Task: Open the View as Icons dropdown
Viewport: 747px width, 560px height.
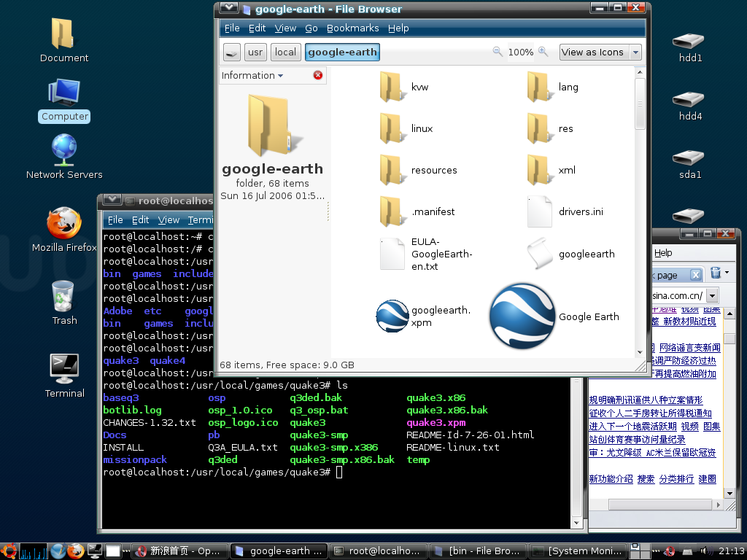Action: [x=600, y=52]
